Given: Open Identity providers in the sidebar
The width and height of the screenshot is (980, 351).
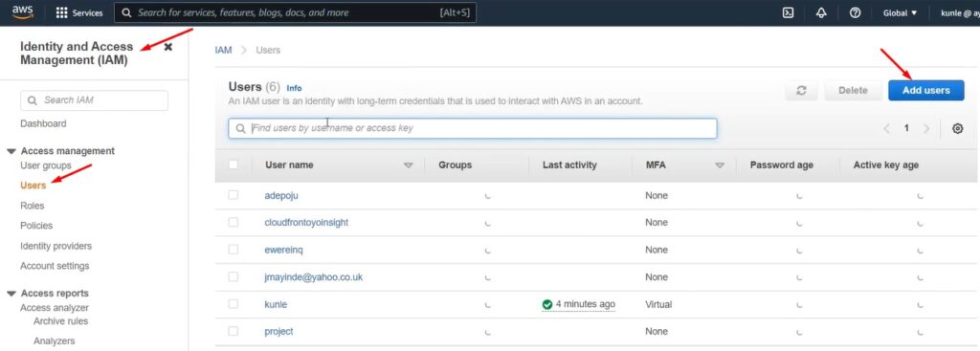Looking at the screenshot, I should pyautogui.click(x=56, y=246).
